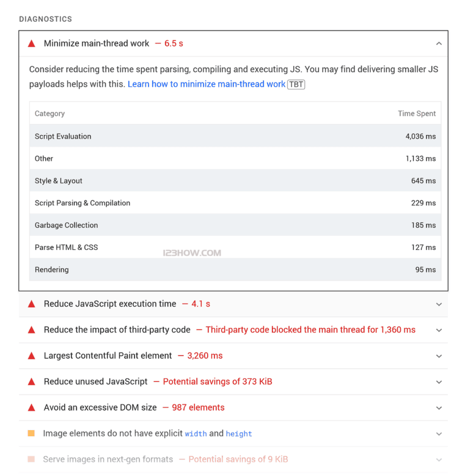Select the Script Evaluation table row
Viewport: 465px width, 476px height.
tap(235, 136)
